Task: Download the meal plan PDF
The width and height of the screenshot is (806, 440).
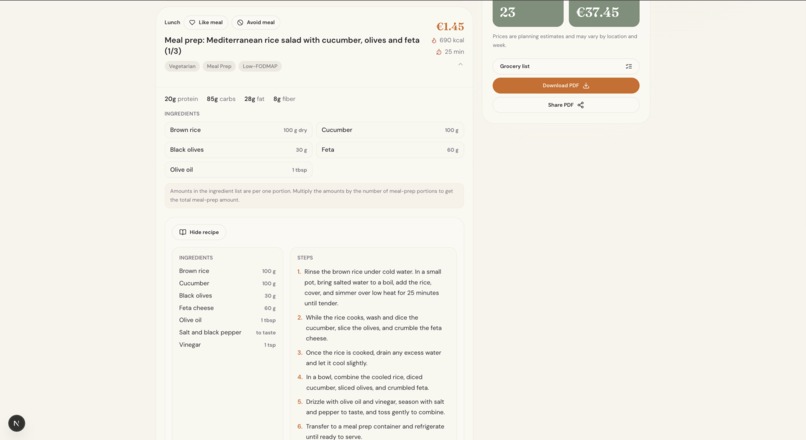Action: pyautogui.click(x=565, y=85)
